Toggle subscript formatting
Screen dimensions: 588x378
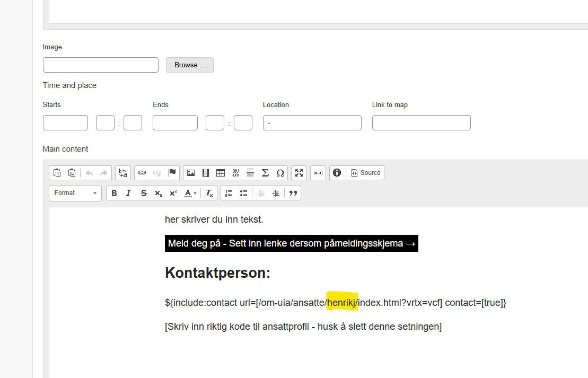point(159,193)
